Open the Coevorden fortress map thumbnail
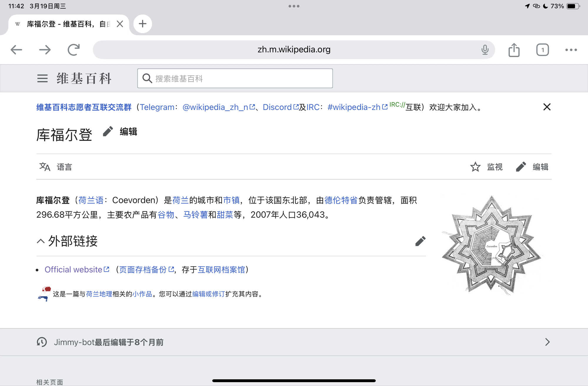The image size is (588, 386). click(491, 245)
